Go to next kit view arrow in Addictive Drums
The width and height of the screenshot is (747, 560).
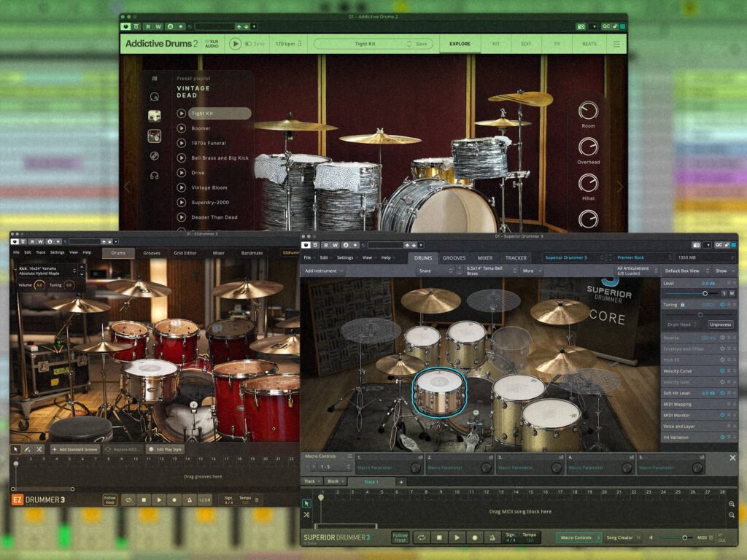[620, 187]
